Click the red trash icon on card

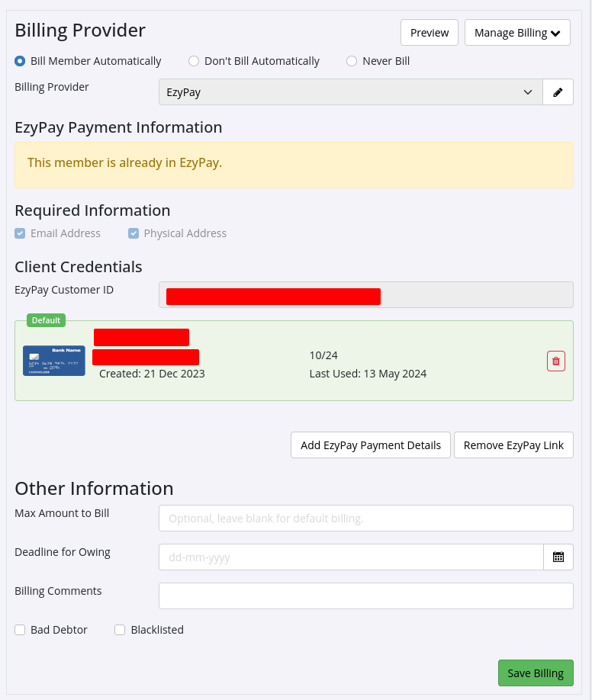pos(556,361)
